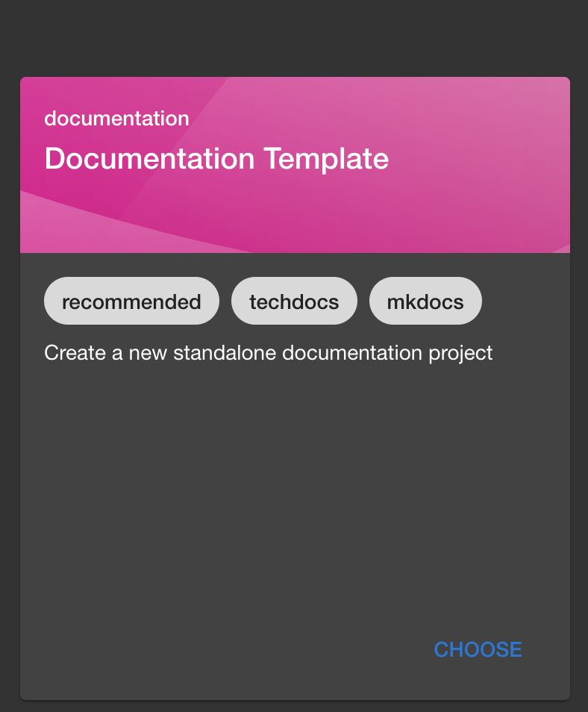The image size is (588, 712).
Task: Filter by the techdocs tag
Action: pyautogui.click(x=294, y=302)
